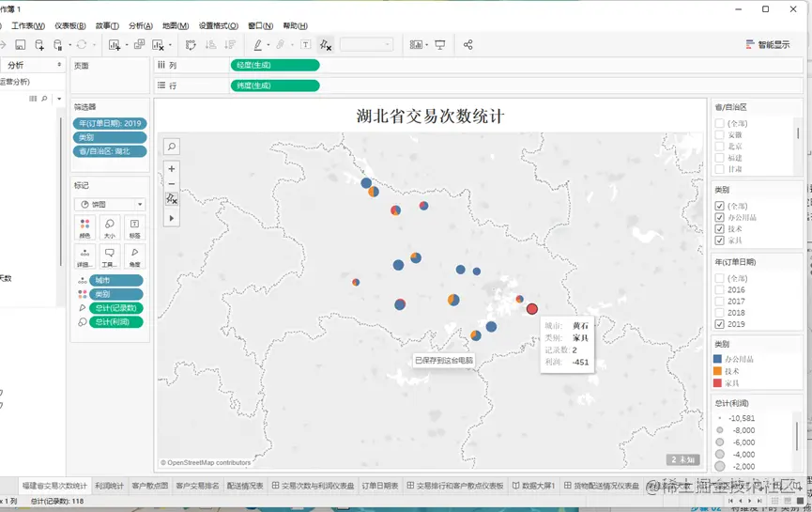Click the Fix Axes pin toolbar icon
Screen dimensions: 812x512
pyautogui.click(x=325, y=44)
